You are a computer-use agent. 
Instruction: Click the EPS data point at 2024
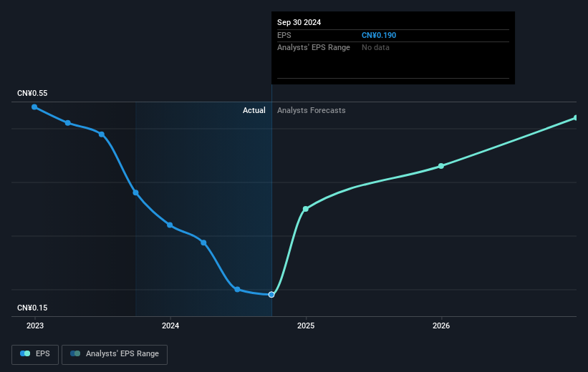tap(170, 225)
